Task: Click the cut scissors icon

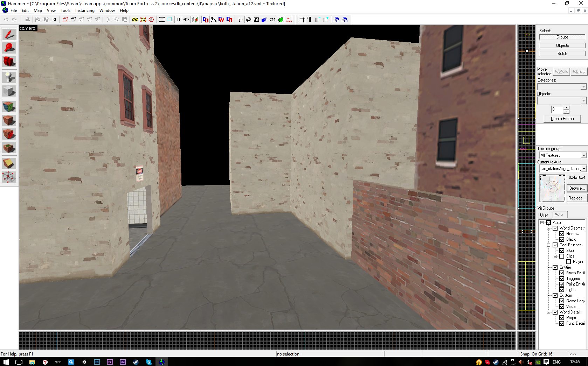Action: pos(108,20)
